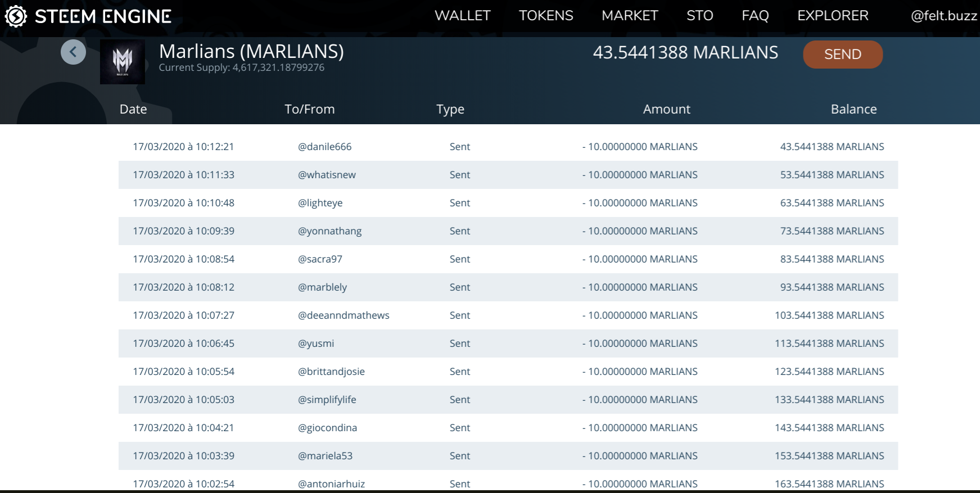Click the STEEM ENGINE brand text
This screenshot has width=980, height=493.
[103, 16]
